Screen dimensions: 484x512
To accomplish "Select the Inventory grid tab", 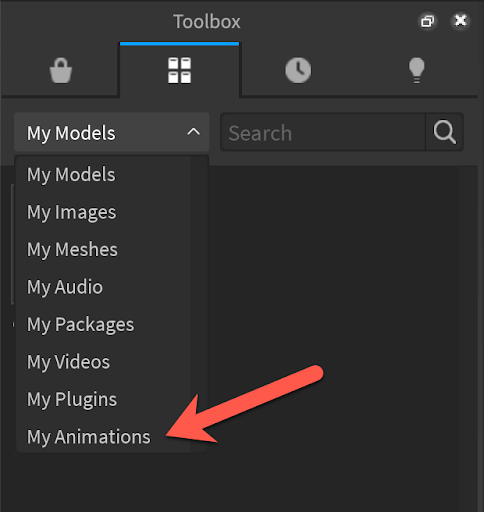I will (x=179, y=70).
